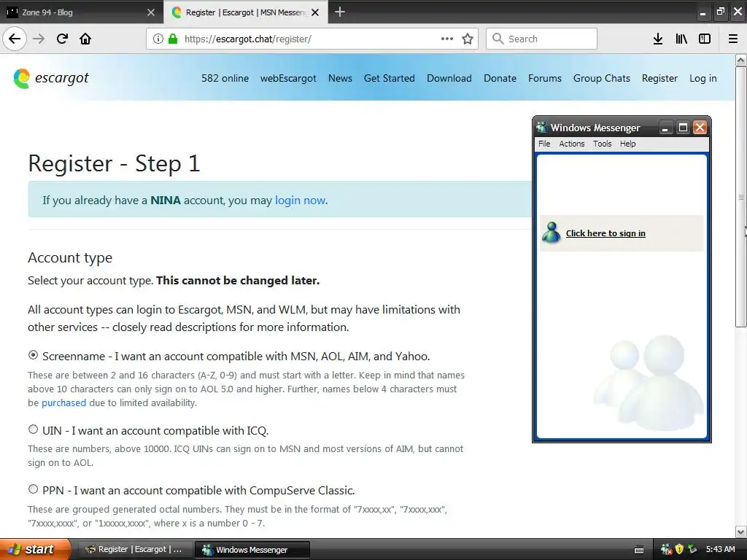Image resolution: width=747 pixels, height=560 pixels.
Task: Click Register in the nav bar
Action: 659,78
